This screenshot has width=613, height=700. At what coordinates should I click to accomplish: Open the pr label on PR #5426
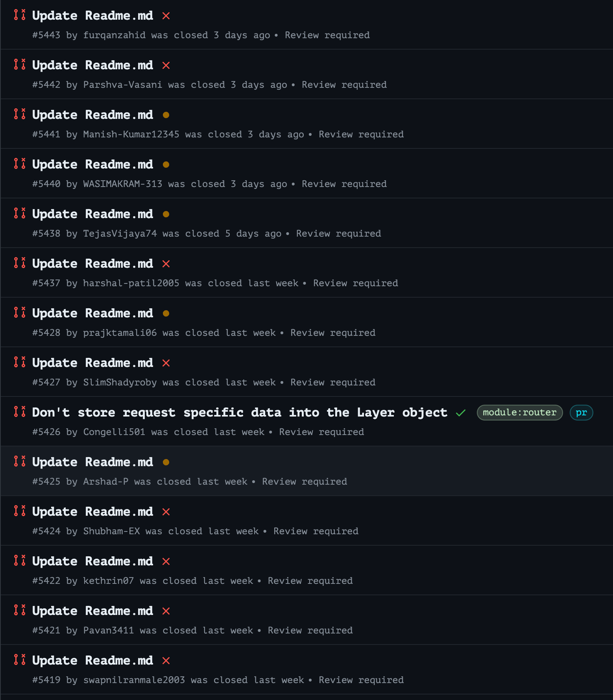tap(581, 413)
